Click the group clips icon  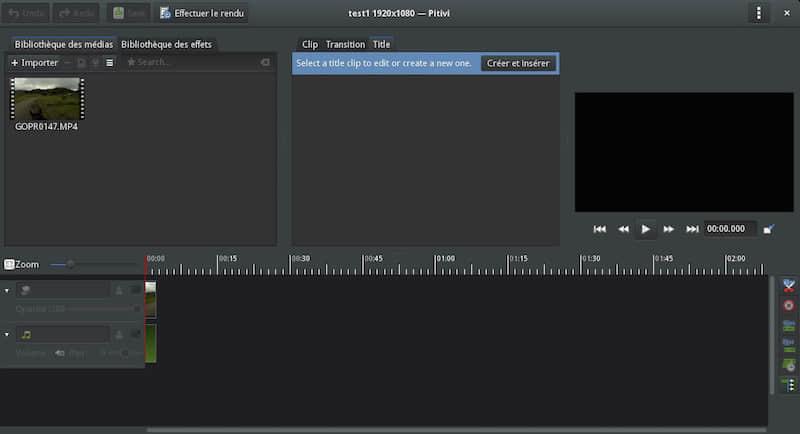(x=788, y=325)
